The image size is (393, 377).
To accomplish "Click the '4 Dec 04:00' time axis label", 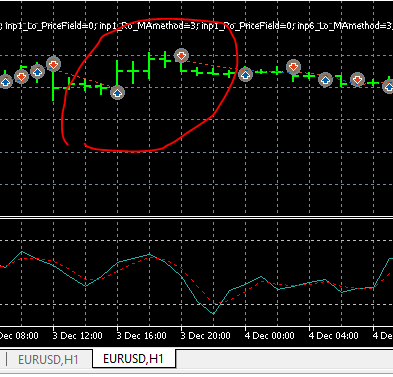I will click(x=333, y=335).
